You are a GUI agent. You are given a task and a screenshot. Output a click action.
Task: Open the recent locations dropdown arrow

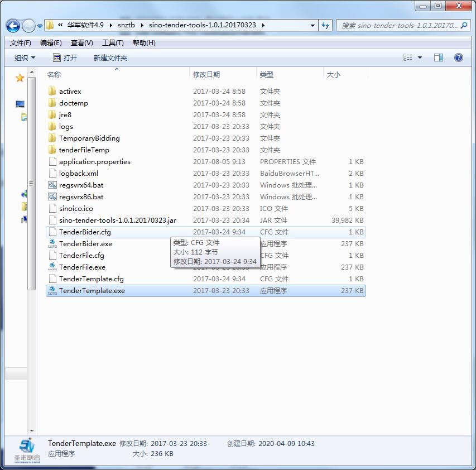pyautogui.click(x=40, y=26)
